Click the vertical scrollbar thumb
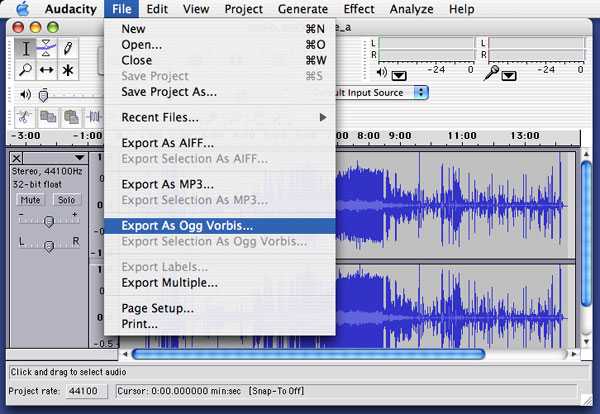Image resolution: width=600 pixels, height=414 pixels. [586, 233]
